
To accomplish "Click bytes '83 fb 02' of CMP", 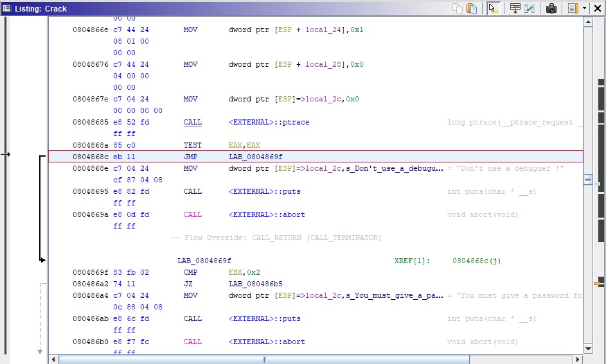I will click(x=131, y=272).
